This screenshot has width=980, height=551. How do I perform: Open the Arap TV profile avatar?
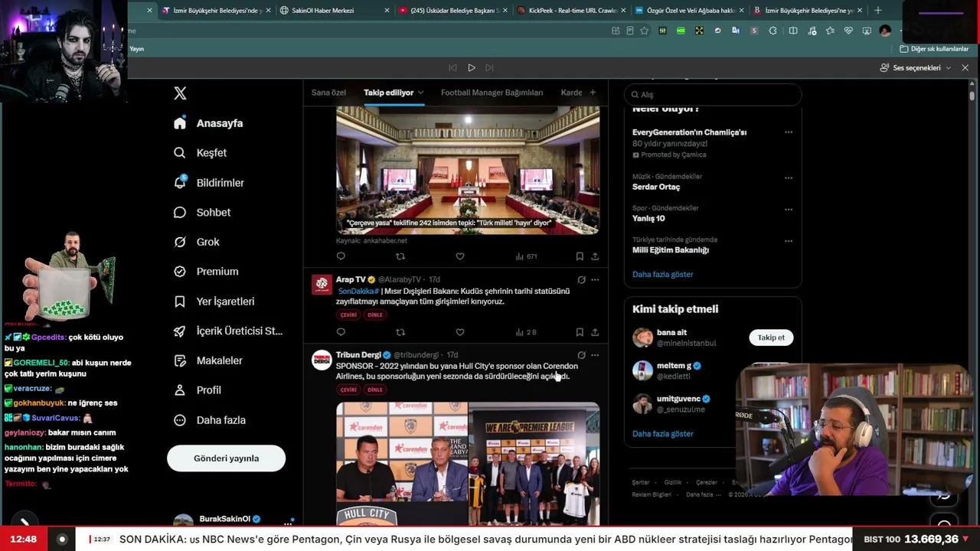(322, 285)
